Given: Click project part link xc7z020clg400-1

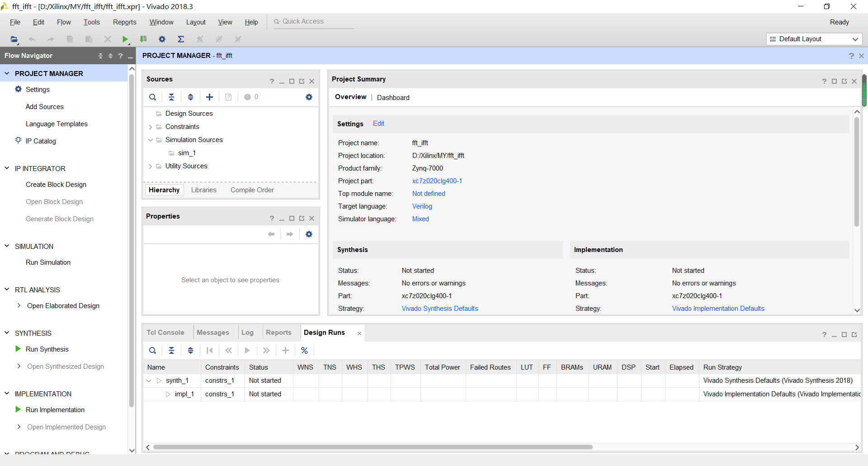Looking at the screenshot, I should (437, 181).
